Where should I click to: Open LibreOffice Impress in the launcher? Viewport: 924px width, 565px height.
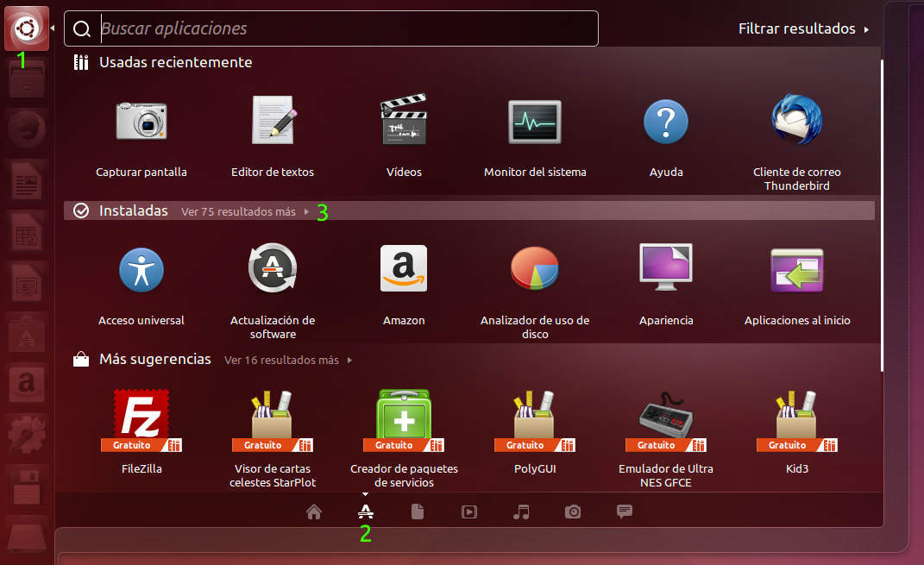pyautogui.click(x=27, y=281)
